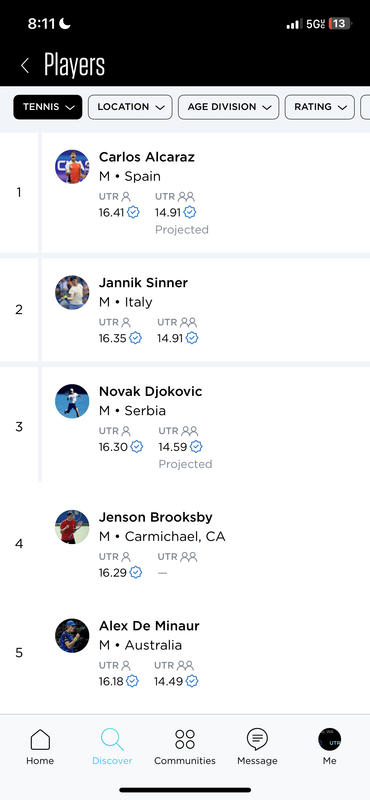The height and width of the screenshot is (800, 370).
Task: Tap verified badge next to Brooksby's 16.29 rating
Action: [x=135, y=572]
